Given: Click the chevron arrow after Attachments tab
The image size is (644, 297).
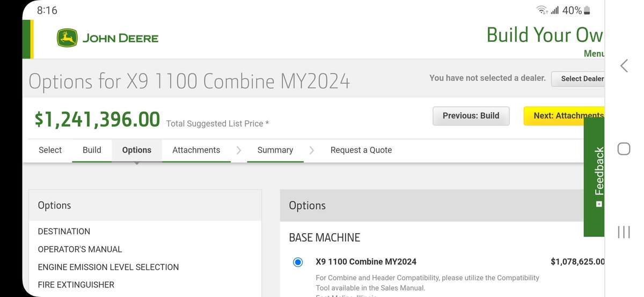Looking at the screenshot, I should pos(239,150).
